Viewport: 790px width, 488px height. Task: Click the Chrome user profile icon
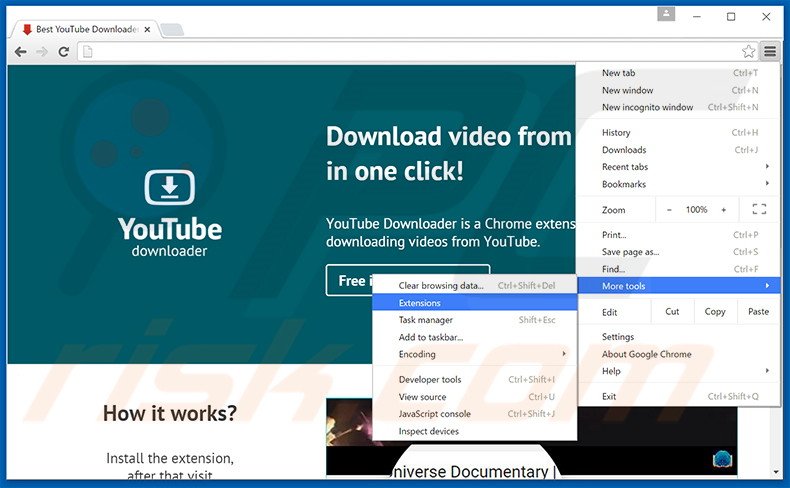pyautogui.click(x=666, y=14)
